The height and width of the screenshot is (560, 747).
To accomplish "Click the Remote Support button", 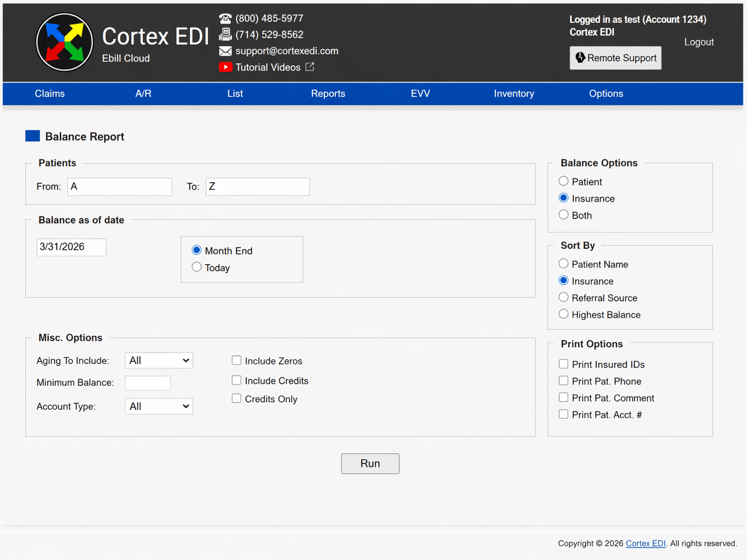I will (616, 58).
